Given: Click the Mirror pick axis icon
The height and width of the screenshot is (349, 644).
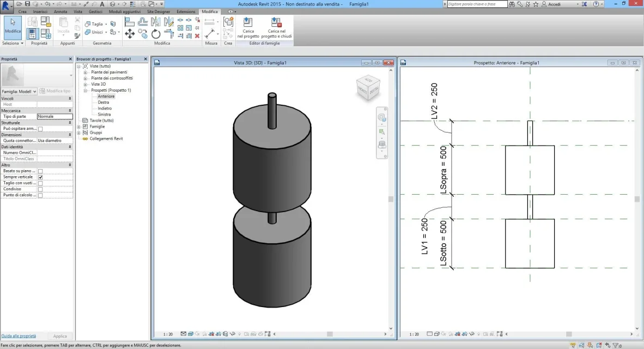Looking at the screenshot, I should tap(156, 22).
